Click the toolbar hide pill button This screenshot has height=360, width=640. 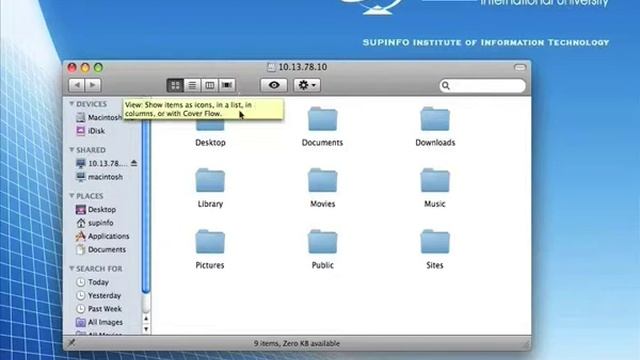pyautogui.click(x=520, y=67)
